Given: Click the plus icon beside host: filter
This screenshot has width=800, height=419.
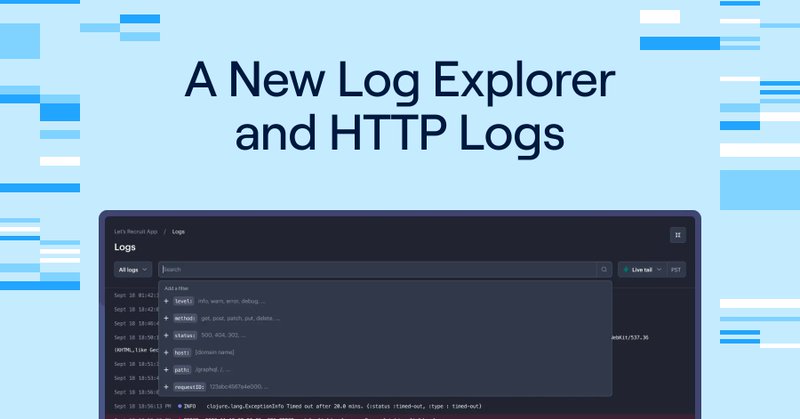Looking at the screenshot, I should point(166,353).
